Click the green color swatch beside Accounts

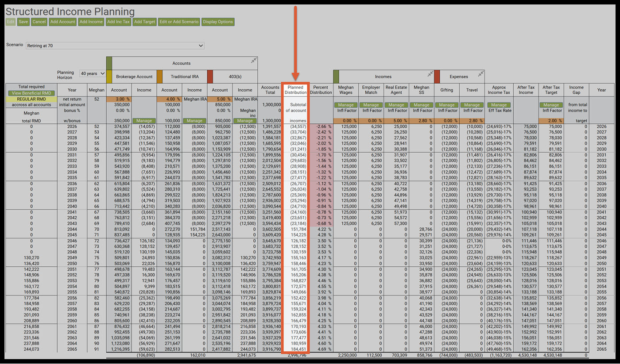pos(109,63)
